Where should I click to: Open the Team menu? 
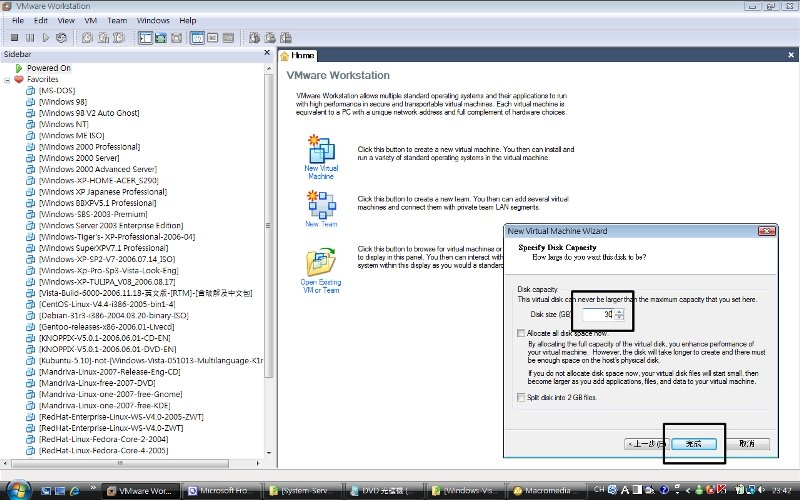(117, 20)
